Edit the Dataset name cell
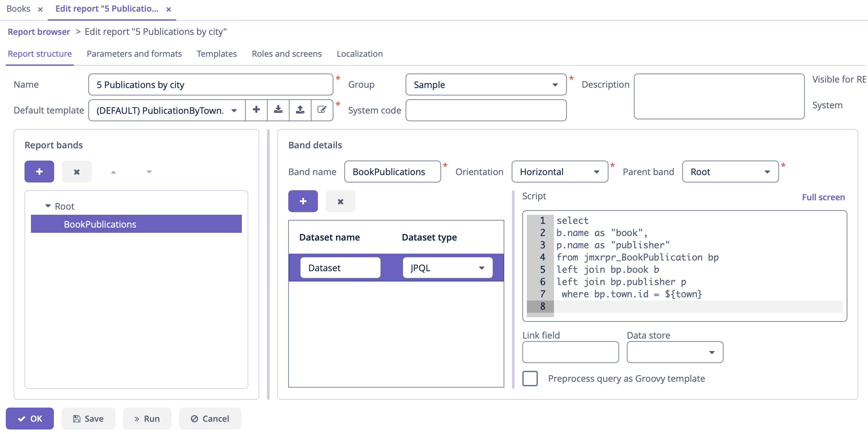The width and height of the screenshot is (868, 434). pyautogui.click(x=340, y=268)
